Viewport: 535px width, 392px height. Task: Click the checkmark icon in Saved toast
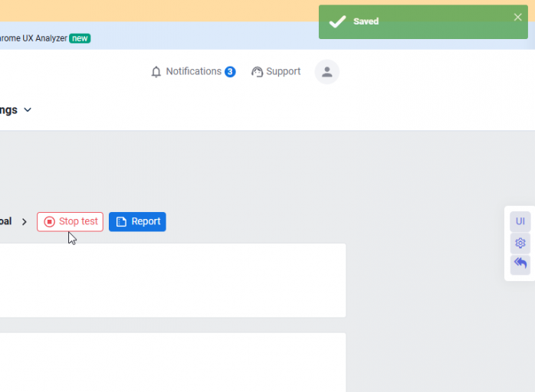(x=337, y=21)
